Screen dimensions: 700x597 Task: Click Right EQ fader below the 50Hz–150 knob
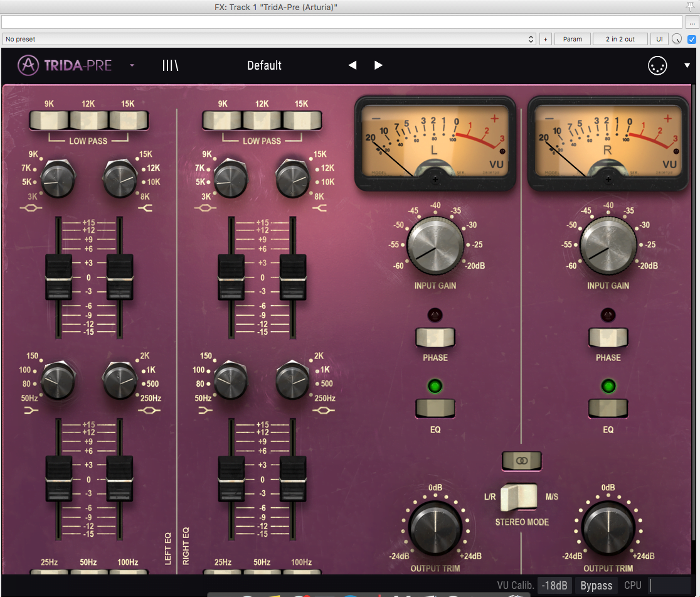tap(231, 479)
